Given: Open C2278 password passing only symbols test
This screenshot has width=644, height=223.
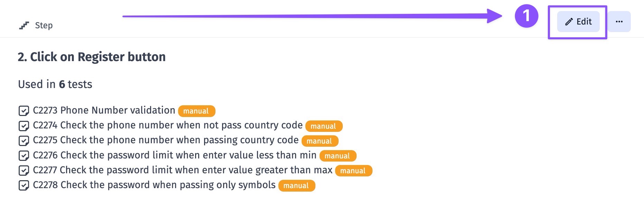Looking at the screenshot, I should 154,185.
